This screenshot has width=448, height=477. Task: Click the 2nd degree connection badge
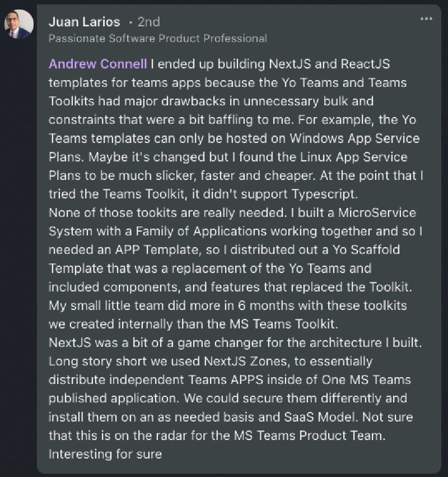(x=148, y=22)
